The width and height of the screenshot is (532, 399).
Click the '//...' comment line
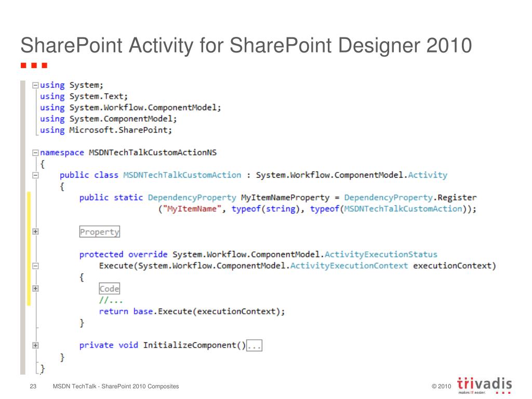(x=111, y=300)
